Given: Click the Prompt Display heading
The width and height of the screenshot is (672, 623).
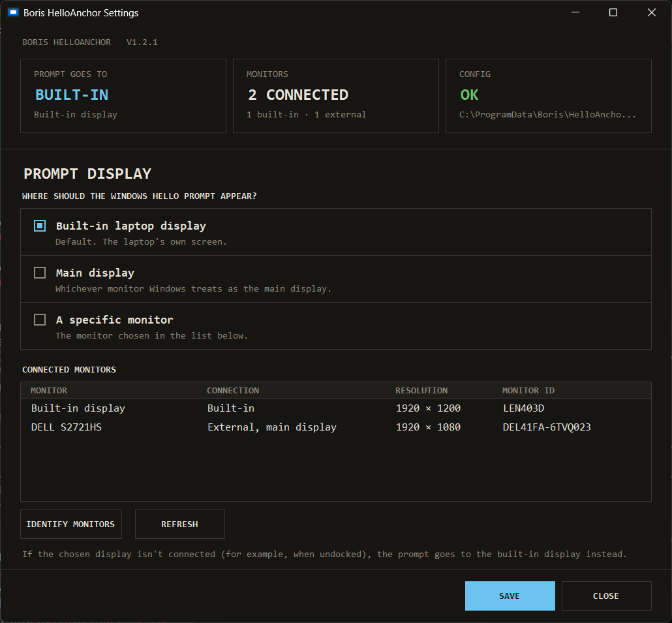Looking at the screenshot, I should [87, 174].
